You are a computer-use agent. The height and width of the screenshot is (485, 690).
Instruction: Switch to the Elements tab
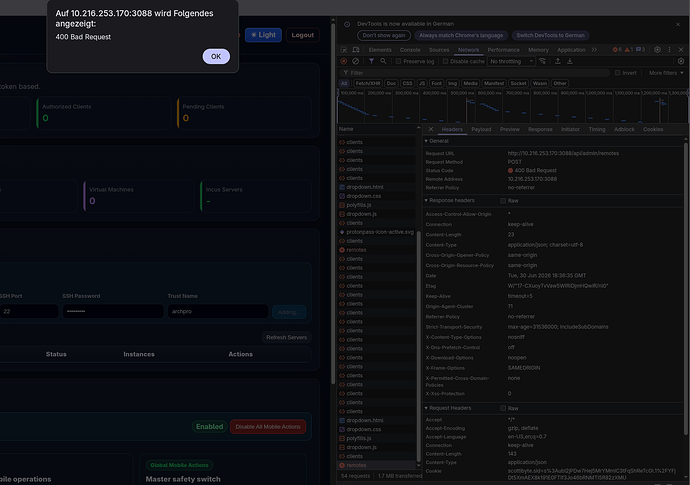pos(380,50)
